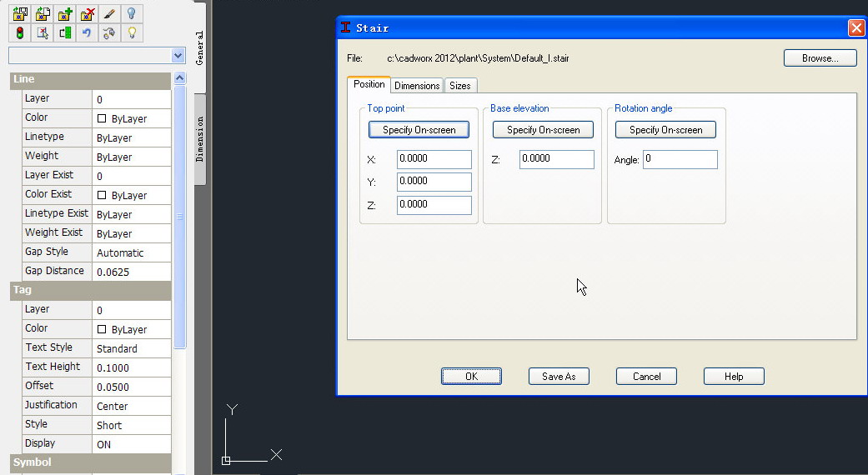This screenshot has width=868, height=475.
Task: Click the folder icon with red X
Action: (x=87, y=14)
